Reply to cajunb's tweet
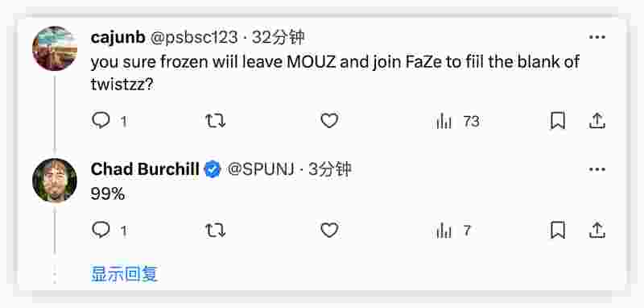 [101, 121]
